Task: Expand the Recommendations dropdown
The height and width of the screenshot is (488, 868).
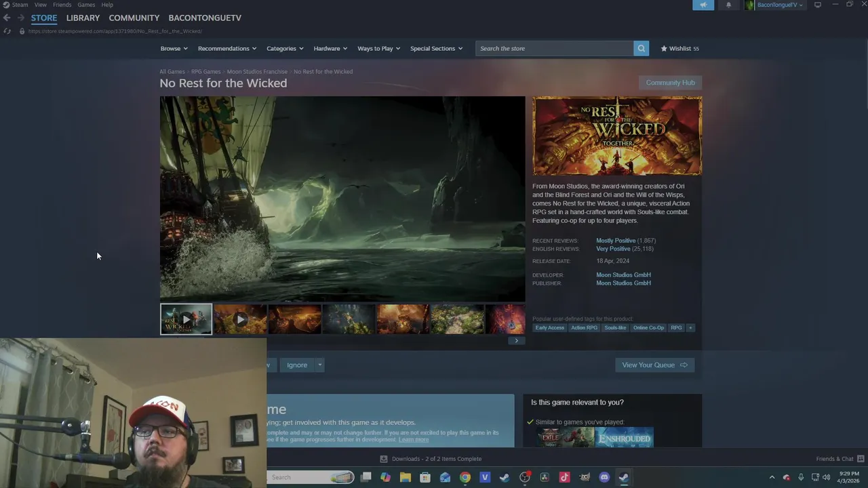Action: pyautogui.click(x=227, y=48)
